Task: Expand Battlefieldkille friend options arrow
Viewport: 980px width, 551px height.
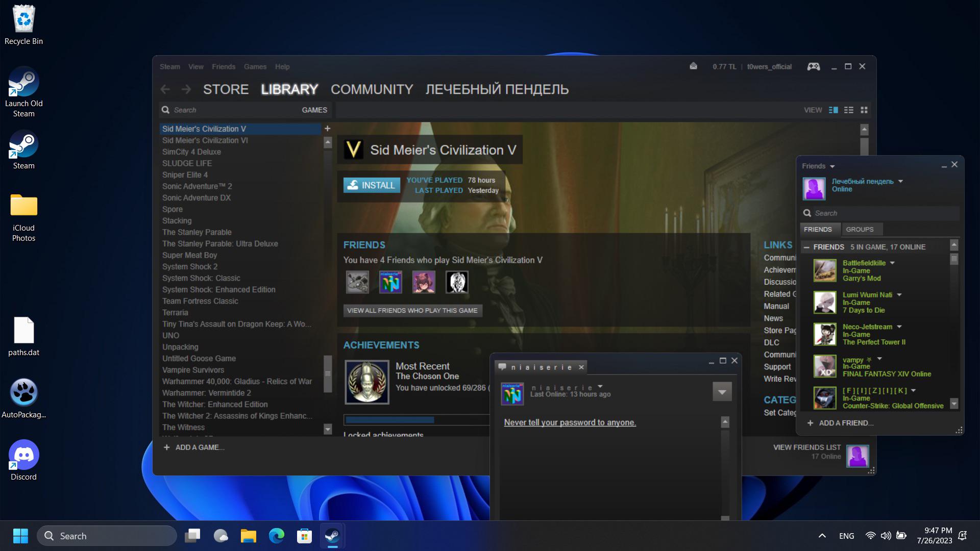Action: 893,263
